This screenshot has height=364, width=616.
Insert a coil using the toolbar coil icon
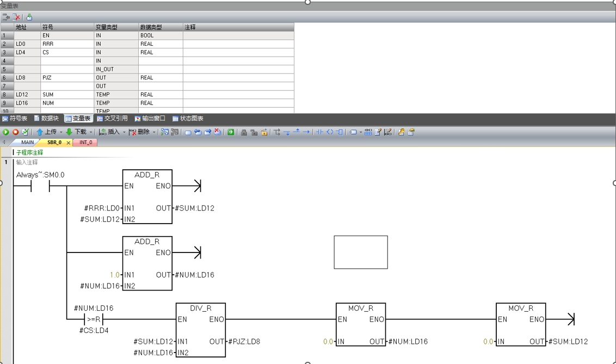tap(329, 132)
